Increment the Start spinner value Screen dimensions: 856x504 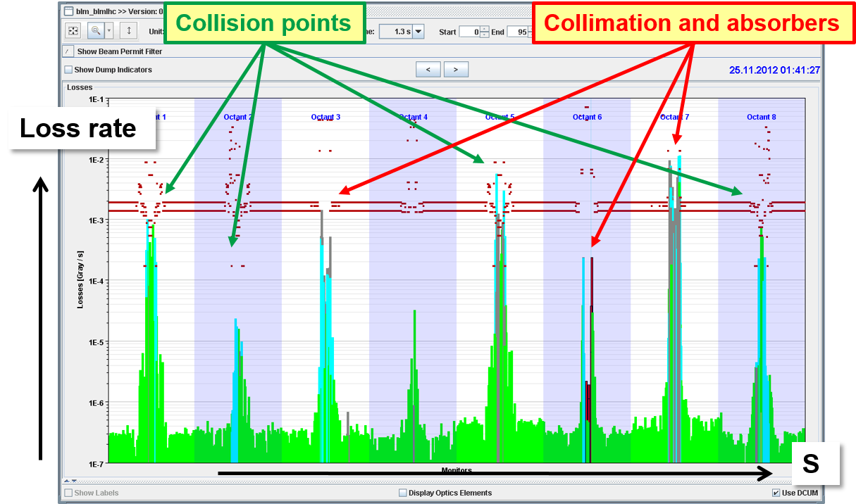[x=484, y=29]
